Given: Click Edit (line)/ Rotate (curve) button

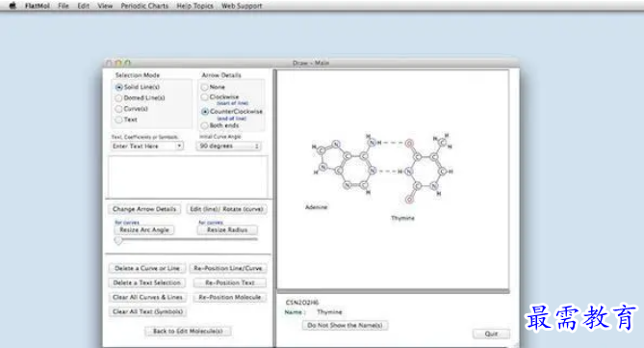Looking at the screenshot, I should pos(226,209).
